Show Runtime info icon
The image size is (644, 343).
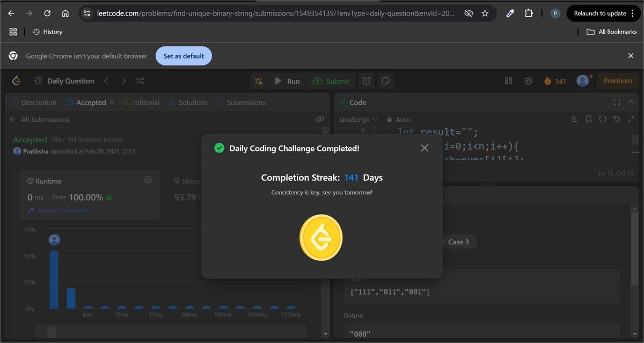(148, 180)
